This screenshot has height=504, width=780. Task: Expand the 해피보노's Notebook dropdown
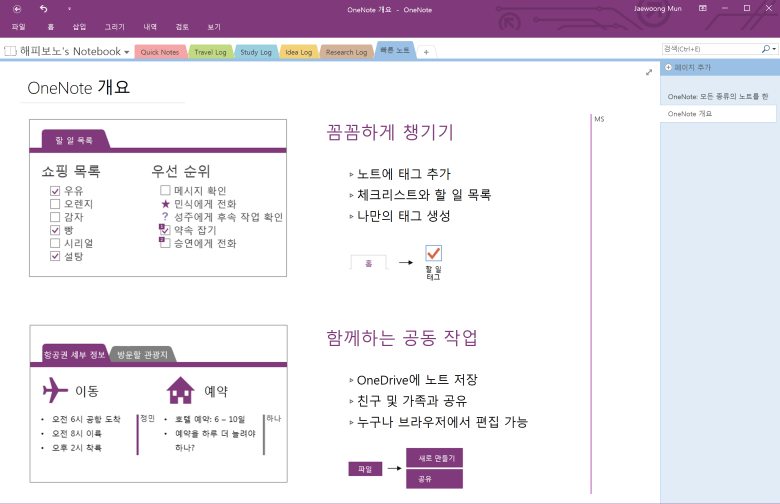(126, 52)
